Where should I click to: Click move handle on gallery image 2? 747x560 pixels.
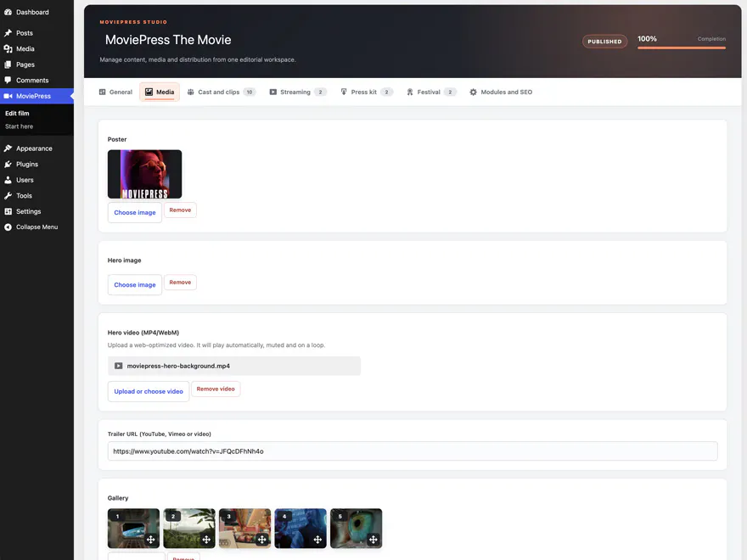pyautogui.click(x=206, y=539)
